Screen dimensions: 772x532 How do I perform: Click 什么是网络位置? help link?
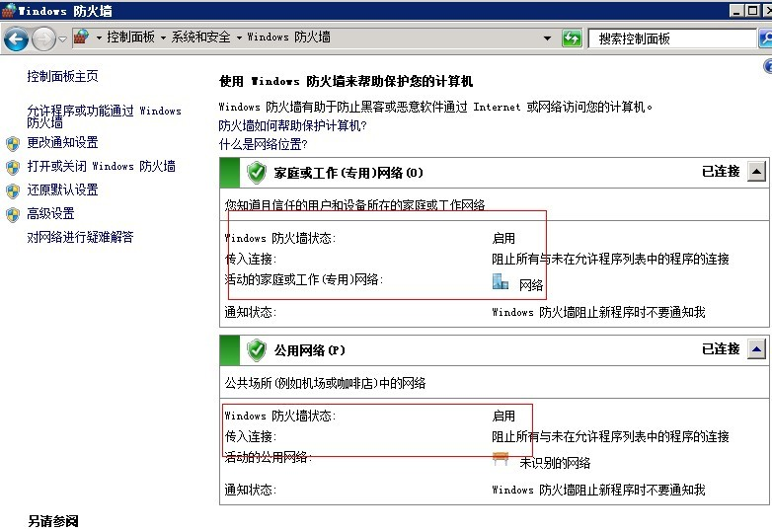[262, 145]
